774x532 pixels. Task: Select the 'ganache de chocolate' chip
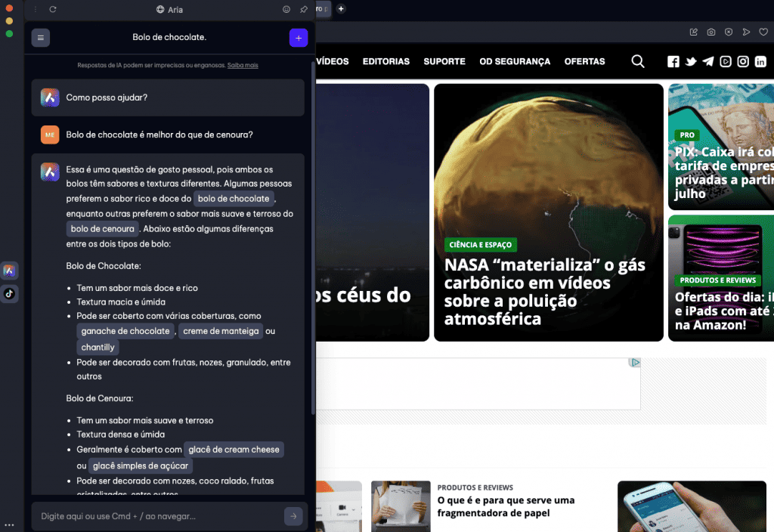point(125,331)
